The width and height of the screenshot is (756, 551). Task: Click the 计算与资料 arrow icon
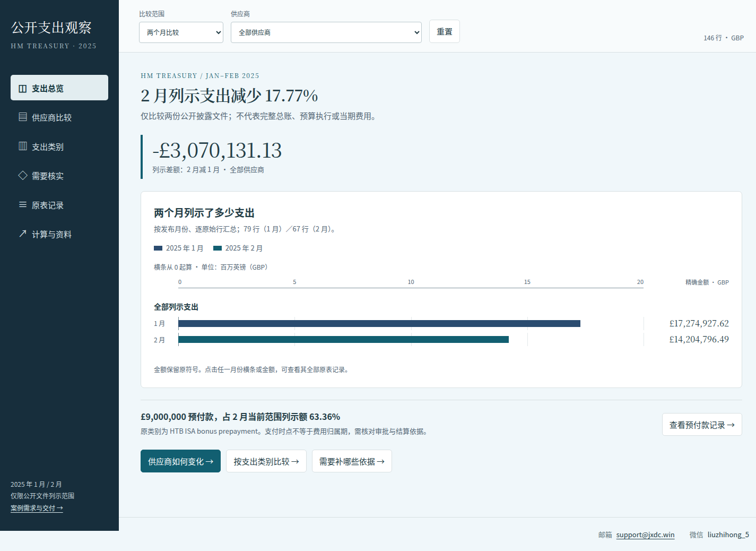point(23,234)
